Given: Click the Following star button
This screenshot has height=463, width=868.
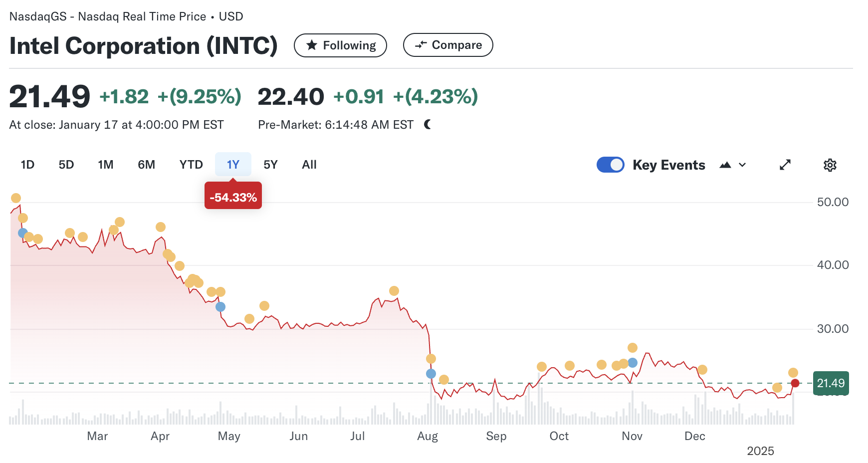Looking at the screenshot, I should 340,45.
